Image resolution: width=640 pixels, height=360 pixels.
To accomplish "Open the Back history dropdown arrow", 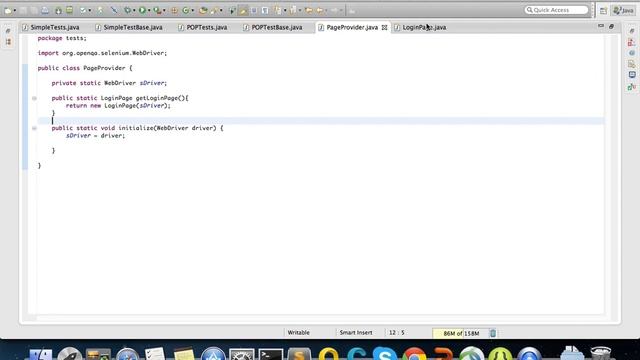I will [327, 11].
